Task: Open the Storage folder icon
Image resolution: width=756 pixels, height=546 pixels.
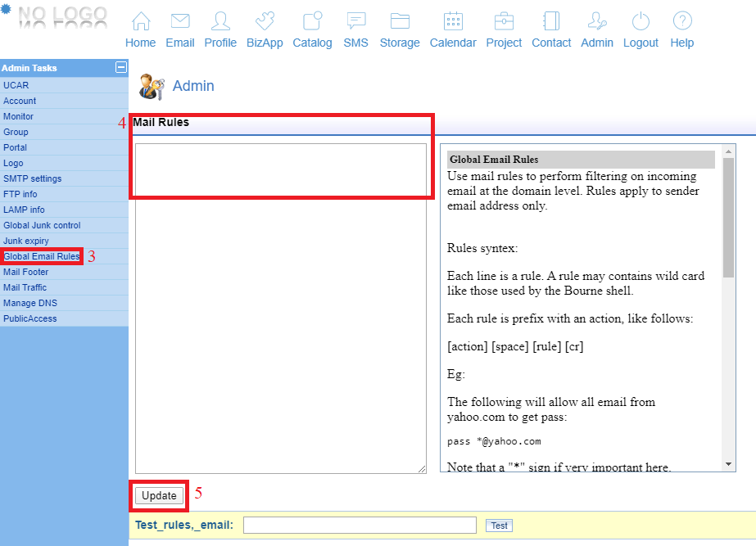Action: [400, 22]
